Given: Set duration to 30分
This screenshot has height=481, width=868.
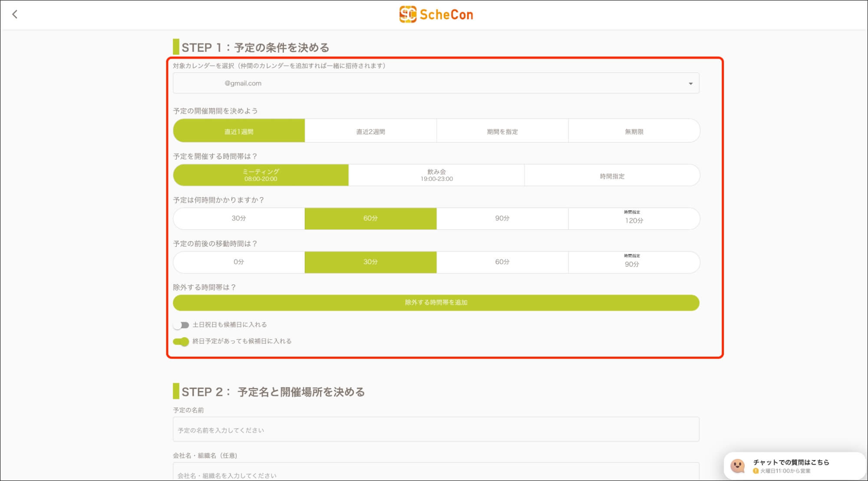Looking at the screenshot, I should (x=239, y=218).
